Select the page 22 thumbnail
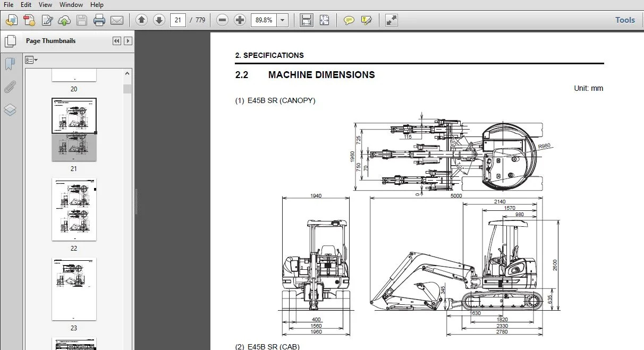This screenshot has width=644, height=350. pyautogui.click(x=74, y=209)
